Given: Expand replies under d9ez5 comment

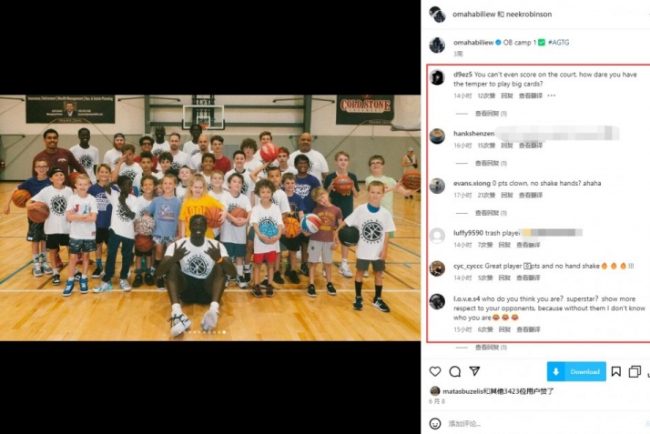Looking at the screenshot, I should (491, 114).
